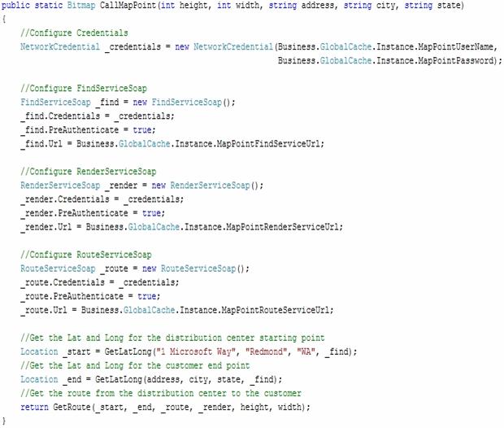
Task: Click the "Redmond" string literal
Action: [267, 352]
